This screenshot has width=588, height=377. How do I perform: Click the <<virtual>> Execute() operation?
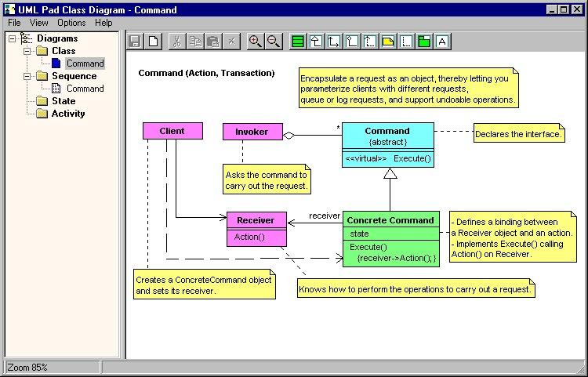(388, 158)
